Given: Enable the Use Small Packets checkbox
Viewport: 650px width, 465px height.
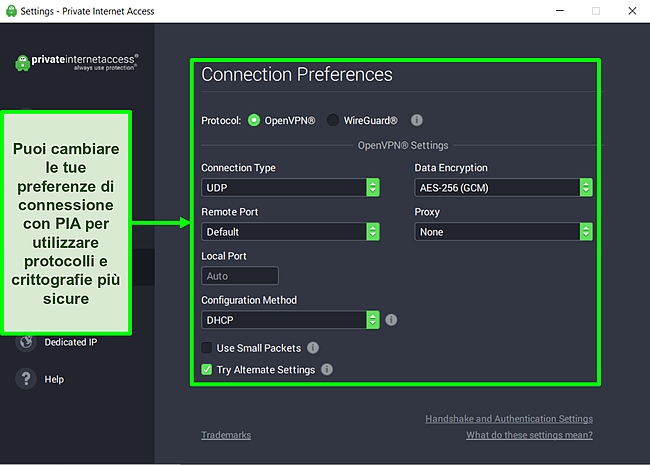Looking at the screenshot, I should 207,348.
